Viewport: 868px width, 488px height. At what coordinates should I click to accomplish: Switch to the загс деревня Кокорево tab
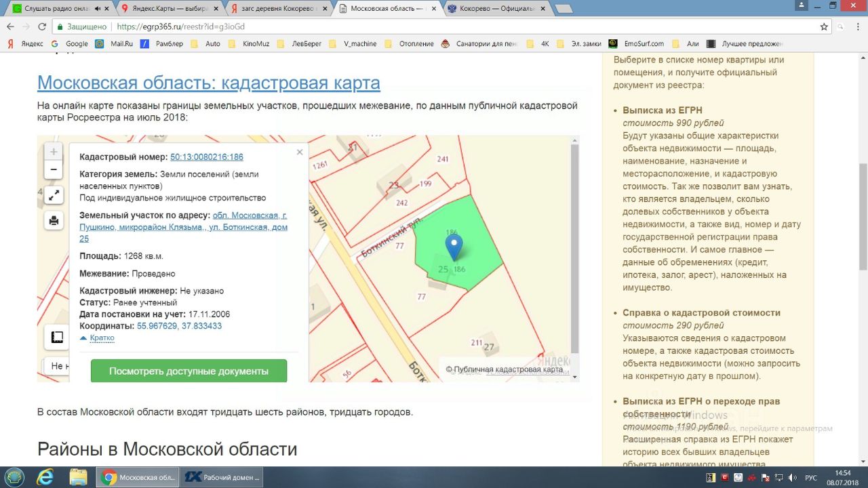point(279,8)
